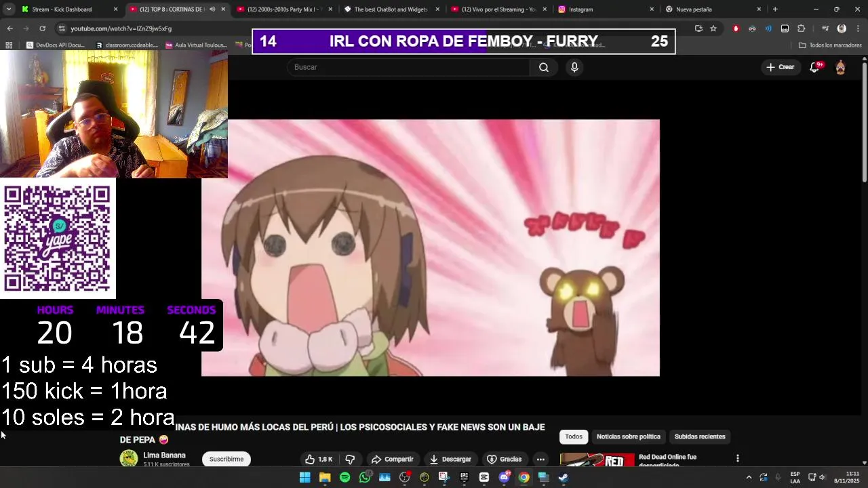Open Spotify from the taskbar
Screen dimensions: 868x488
click(x=344, y=477)
